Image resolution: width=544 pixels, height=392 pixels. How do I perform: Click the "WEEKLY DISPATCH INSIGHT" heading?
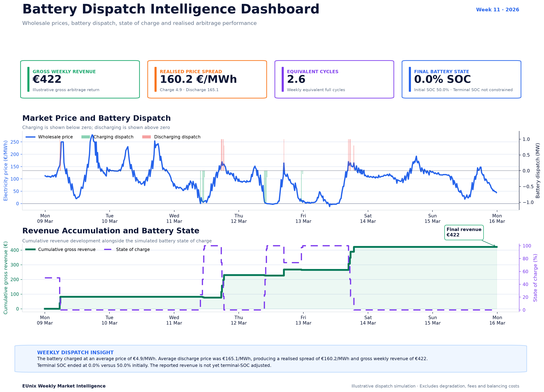tap(75, 352)
